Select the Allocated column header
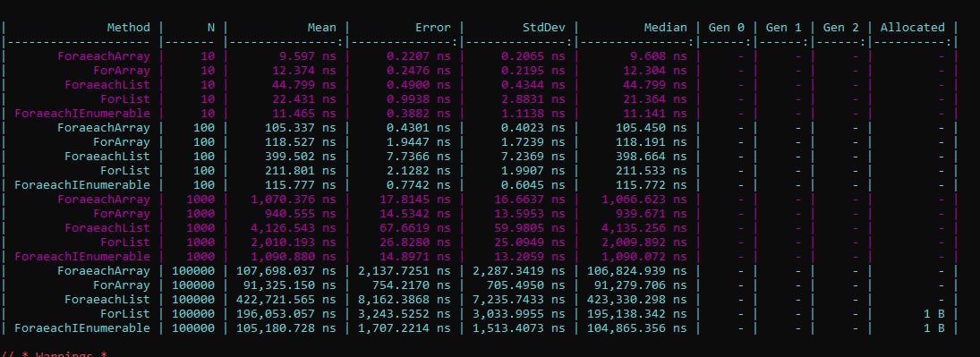This screenshot has width=980, height=357. pyautogui.click(x=913, y=28)
